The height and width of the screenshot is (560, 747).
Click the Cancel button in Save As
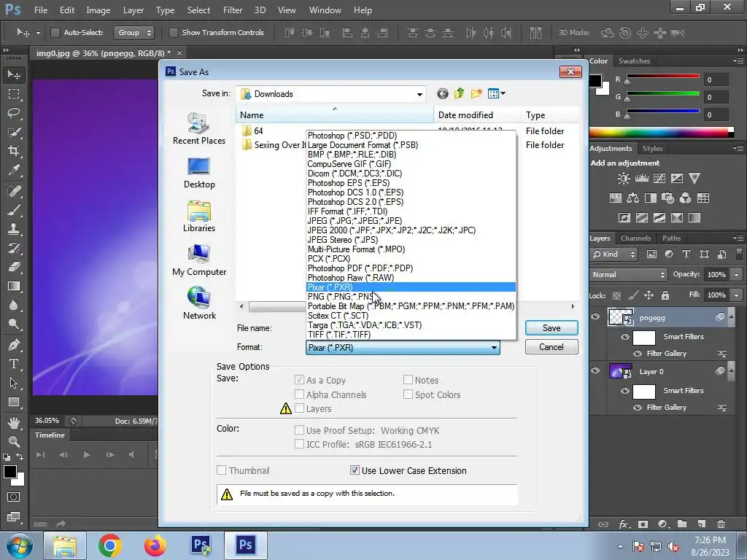pyautogui.click(x=551, y=346)
